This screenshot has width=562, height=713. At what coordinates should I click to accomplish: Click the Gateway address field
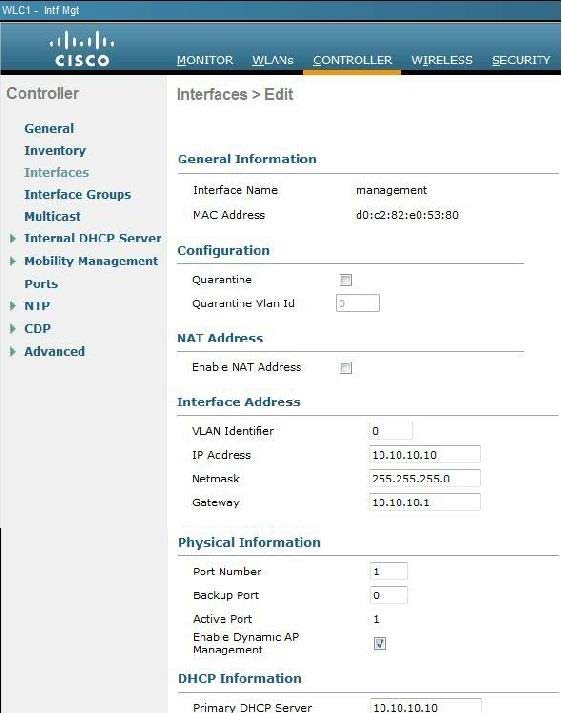tap(425, 502)
